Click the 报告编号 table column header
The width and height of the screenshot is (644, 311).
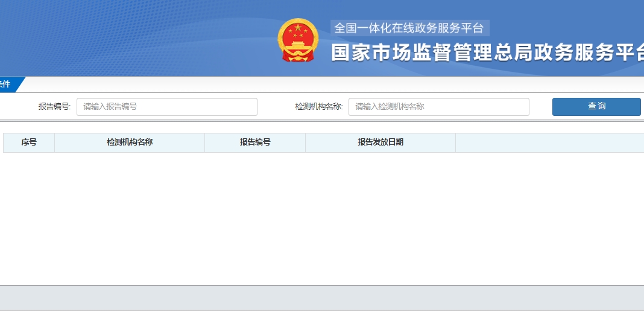pos(255,143)
